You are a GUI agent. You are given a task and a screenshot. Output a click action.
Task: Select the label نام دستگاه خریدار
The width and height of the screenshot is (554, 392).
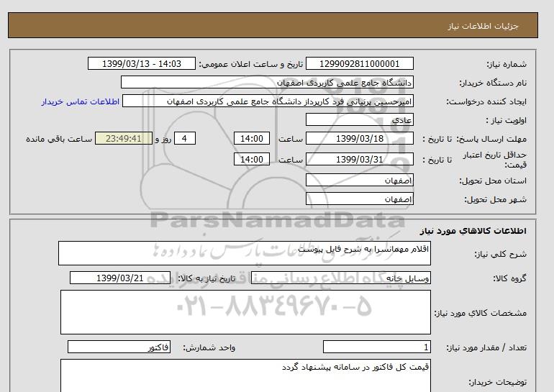[x=493, y=83]
